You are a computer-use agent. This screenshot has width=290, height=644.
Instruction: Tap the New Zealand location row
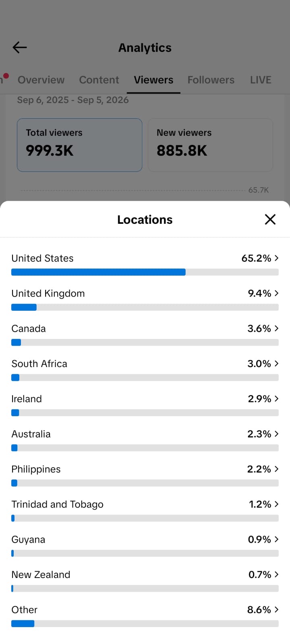[x=145, y=580]
